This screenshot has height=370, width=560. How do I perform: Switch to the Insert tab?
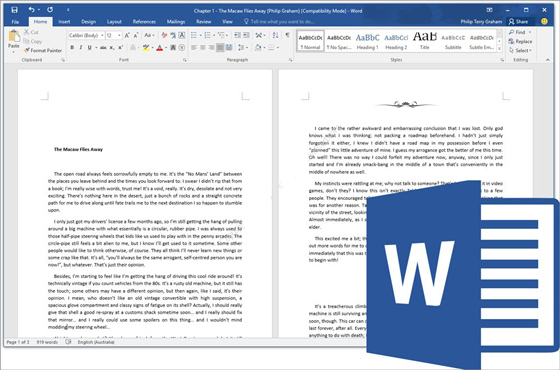click(x=64, y=22)
